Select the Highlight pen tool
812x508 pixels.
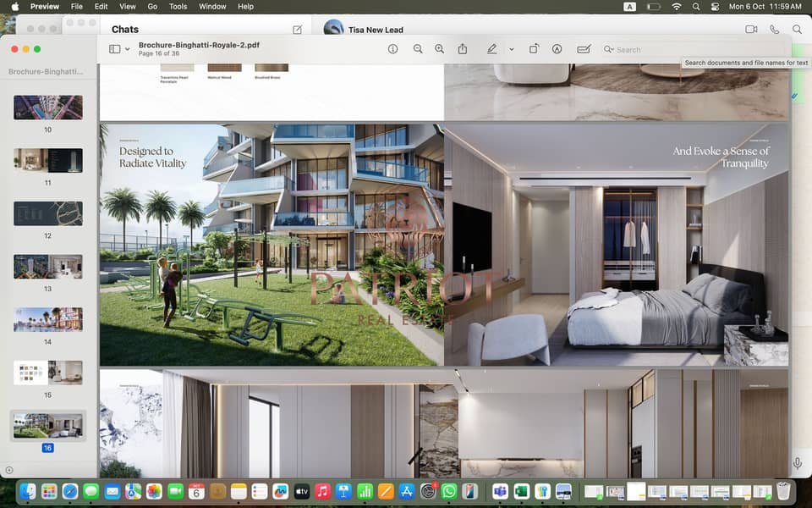coord(492,49)
